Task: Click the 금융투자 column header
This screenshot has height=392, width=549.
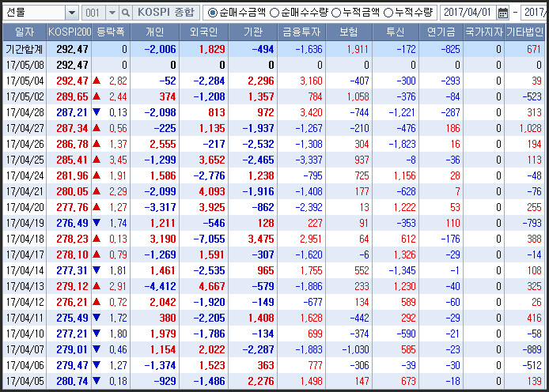Action: (301, 32)
